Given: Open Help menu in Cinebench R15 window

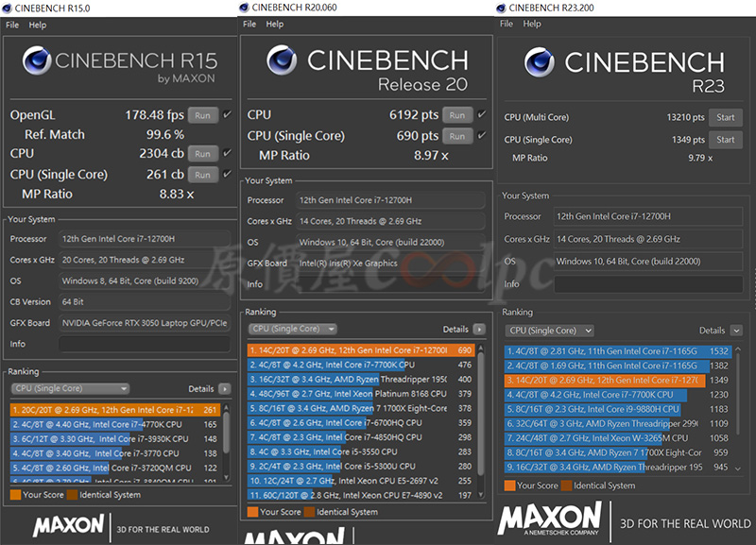Looking at the screenshot, I should tap(38, 26).
